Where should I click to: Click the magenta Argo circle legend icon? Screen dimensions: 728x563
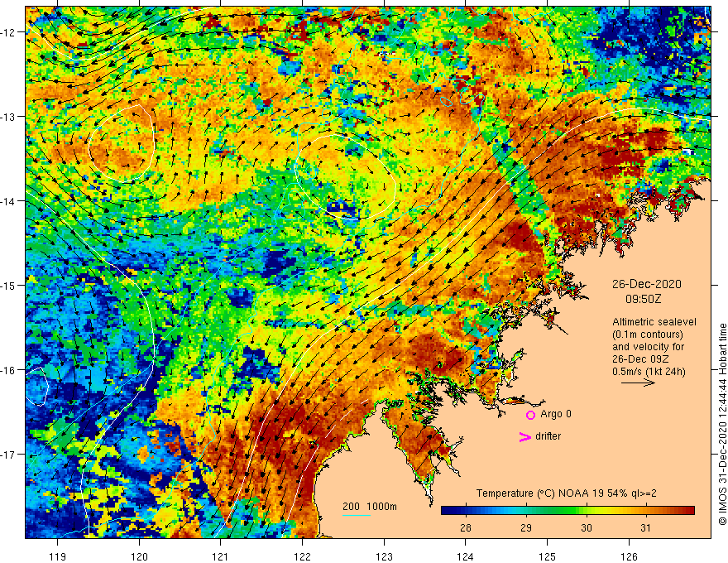(x=530, y=415)
